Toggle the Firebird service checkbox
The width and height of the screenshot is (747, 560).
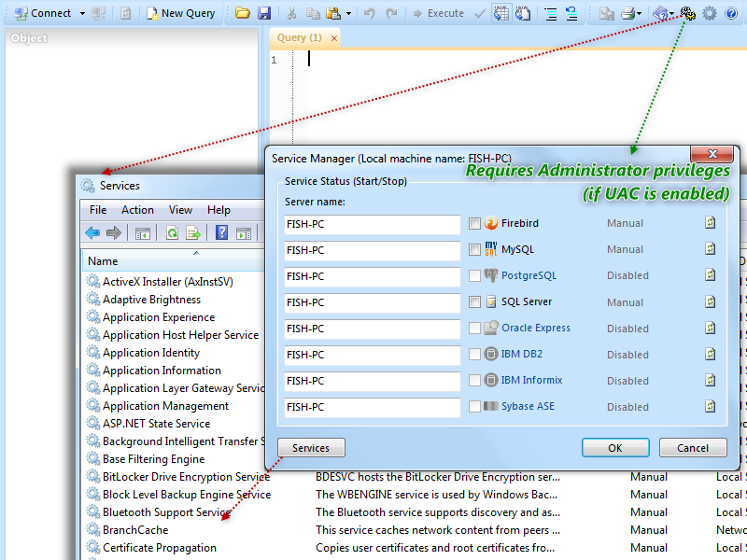tap(474, 223)
